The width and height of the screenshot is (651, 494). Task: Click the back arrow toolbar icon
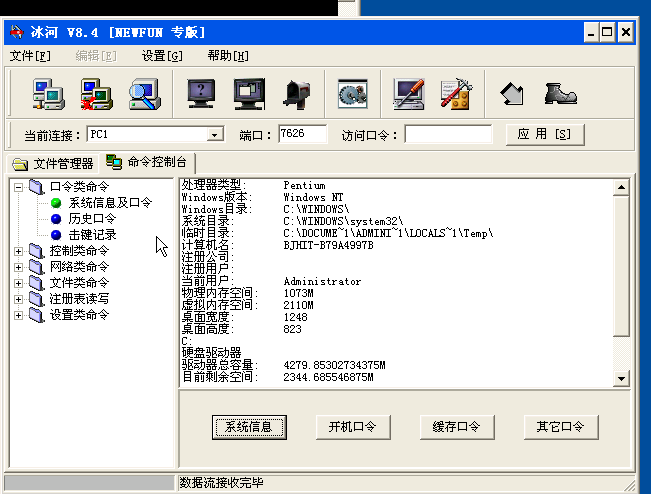pyautogui.click(x=512, y=94)
